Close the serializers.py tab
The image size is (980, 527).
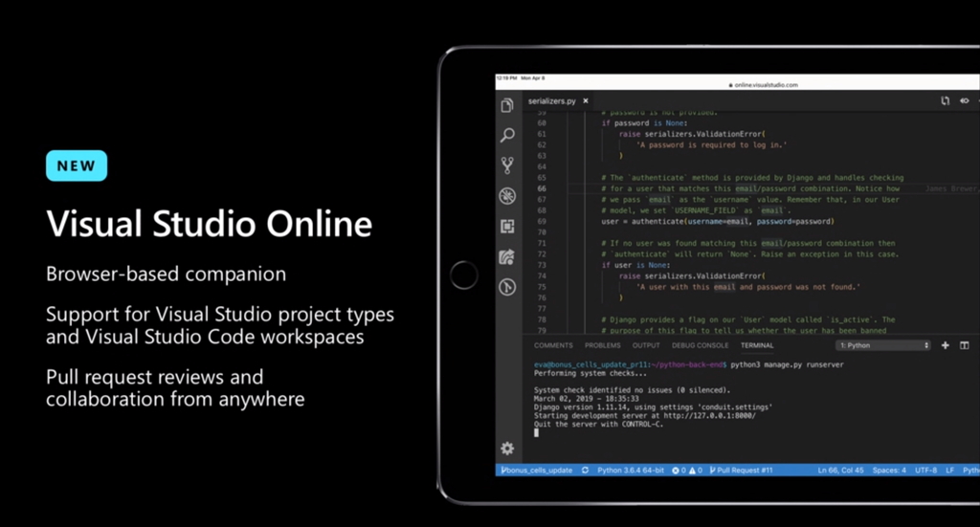coord(586,100)
